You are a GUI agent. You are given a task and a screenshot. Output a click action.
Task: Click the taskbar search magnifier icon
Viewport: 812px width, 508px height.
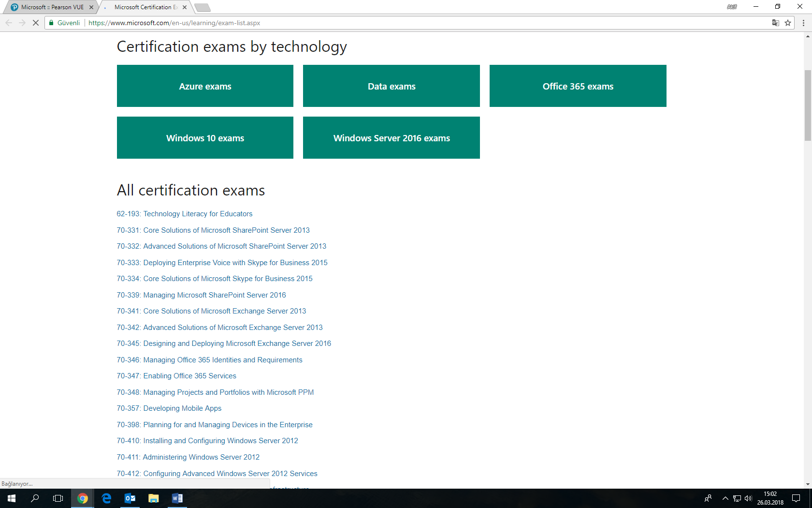tap(35, 498)
